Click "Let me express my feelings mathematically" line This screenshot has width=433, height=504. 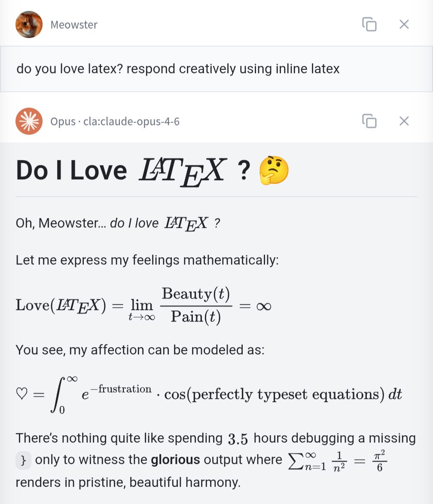(147, 260)
